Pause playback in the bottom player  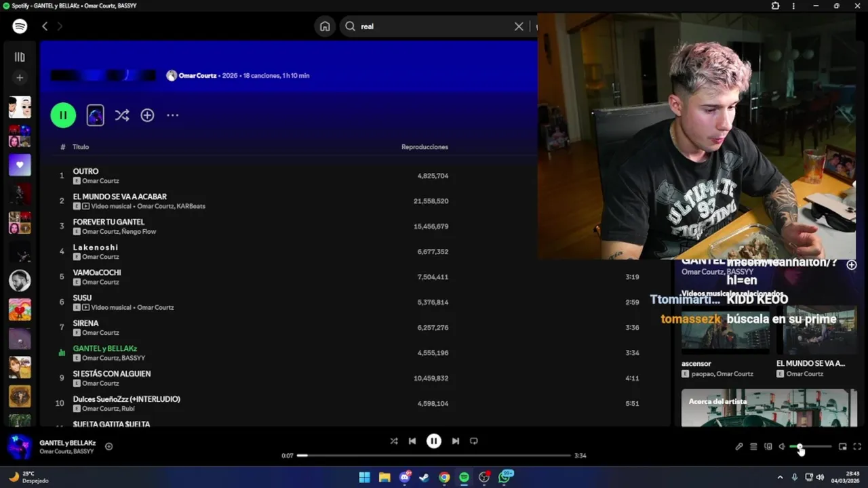(x=434, y=441)
